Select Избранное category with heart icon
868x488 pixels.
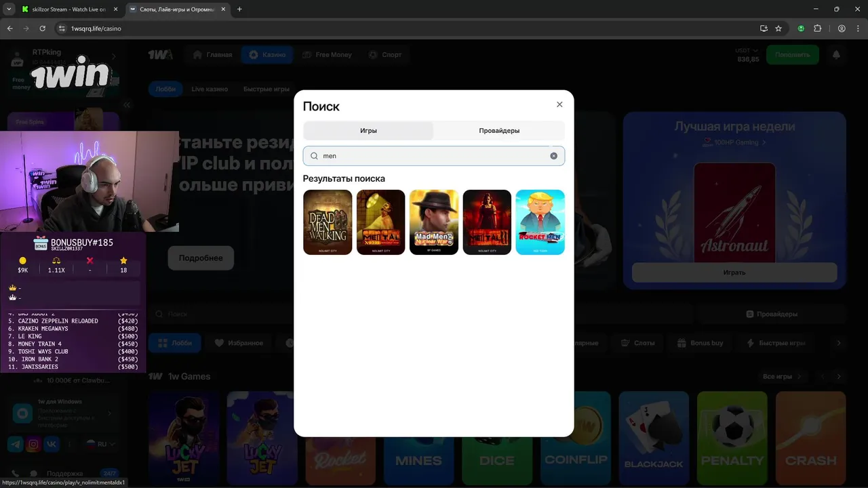pyautogui.click(x=239, y=343)
